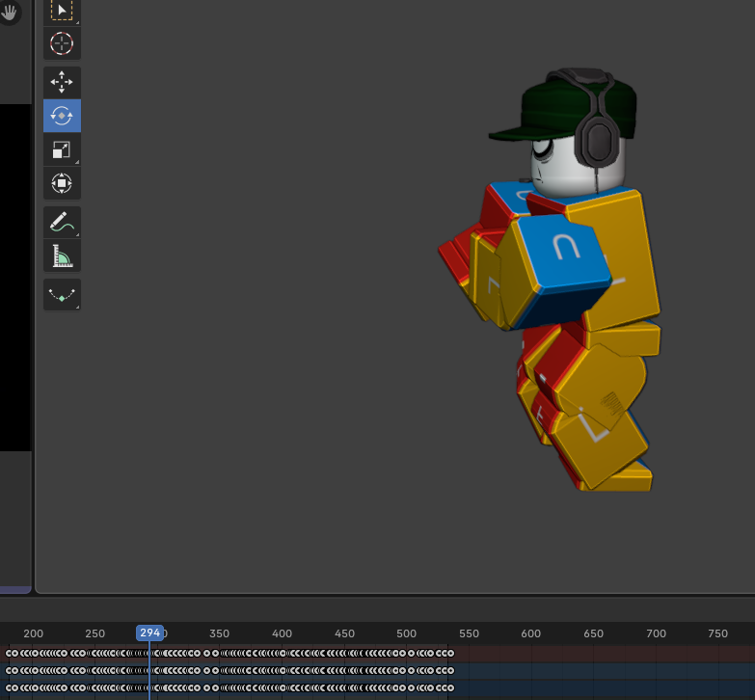Select the Move tool
755x700 pixels.
(x=62, y=82)
